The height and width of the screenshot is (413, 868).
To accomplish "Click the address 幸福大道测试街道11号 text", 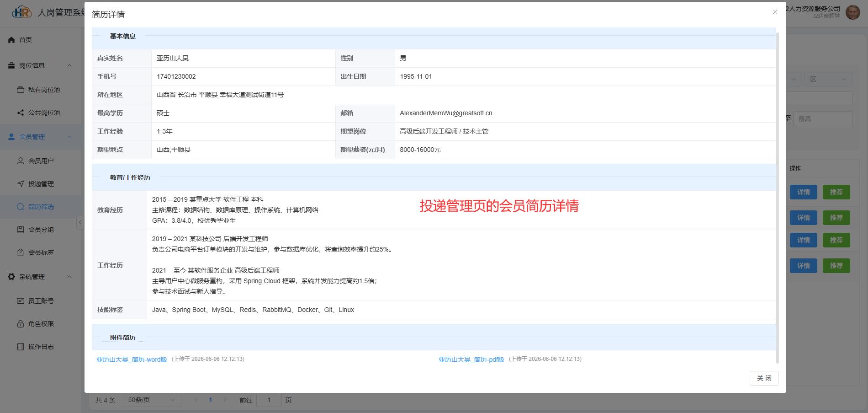I will pos(252,95).
